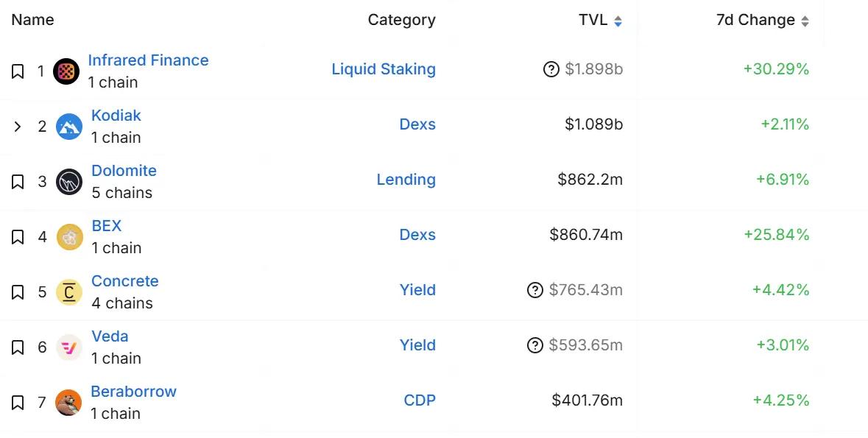
Task: Click question mark icon beside $765.43m TVL
Action: click(x=535, y=291)
